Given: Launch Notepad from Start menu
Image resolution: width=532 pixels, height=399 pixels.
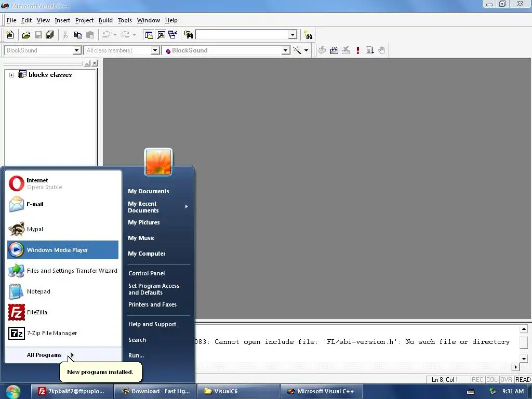Looking at the screenshot, I should pos(63,291).
